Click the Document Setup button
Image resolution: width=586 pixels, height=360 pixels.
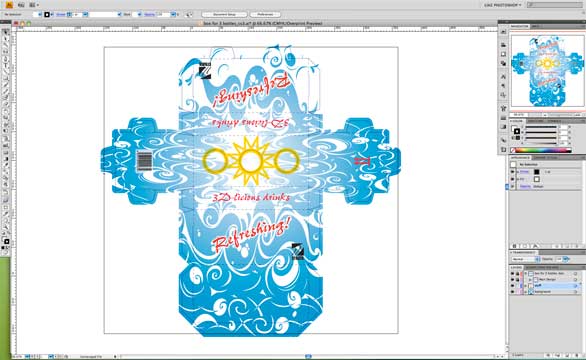(x=224, y=15)
